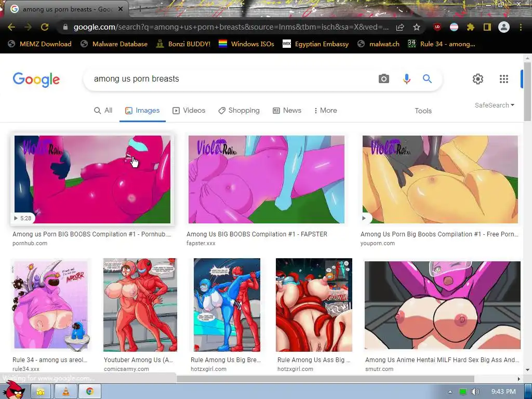Toggle the browser side panel icon
The image size is (532, 399).
pos(487,27)
